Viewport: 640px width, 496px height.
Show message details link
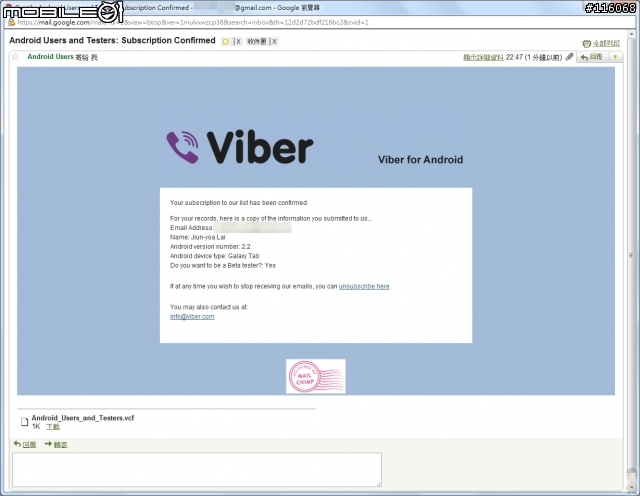point(483,57)
